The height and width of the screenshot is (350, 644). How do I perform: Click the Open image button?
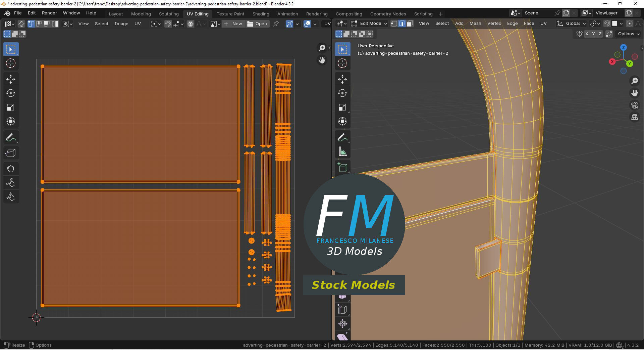tap(257, 24)
